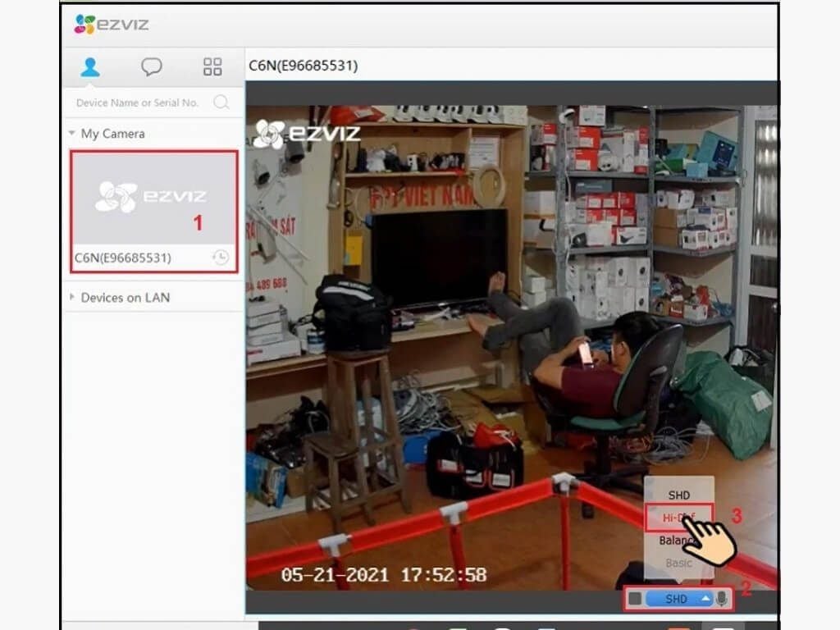The image size is (840, 630).
Task: Click the C6N camera thumbnail
Action: point(153,195)
